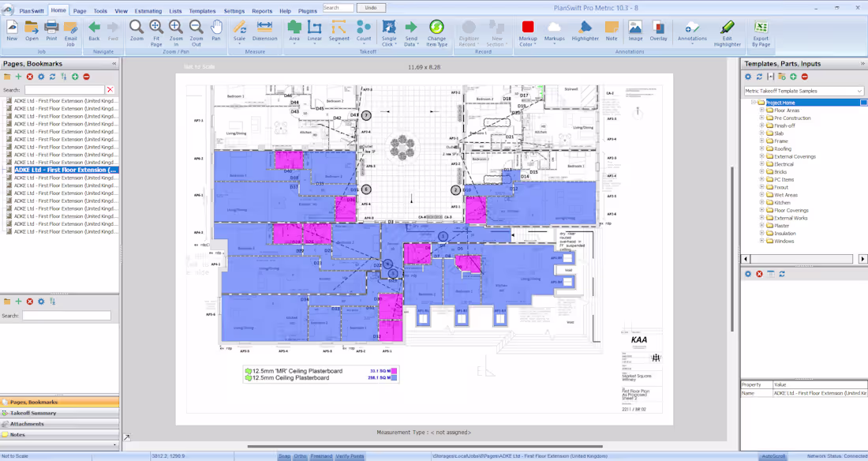Open the Reports ribbon tab
Viewport: 868px width, 461px height.
(262, 10)
